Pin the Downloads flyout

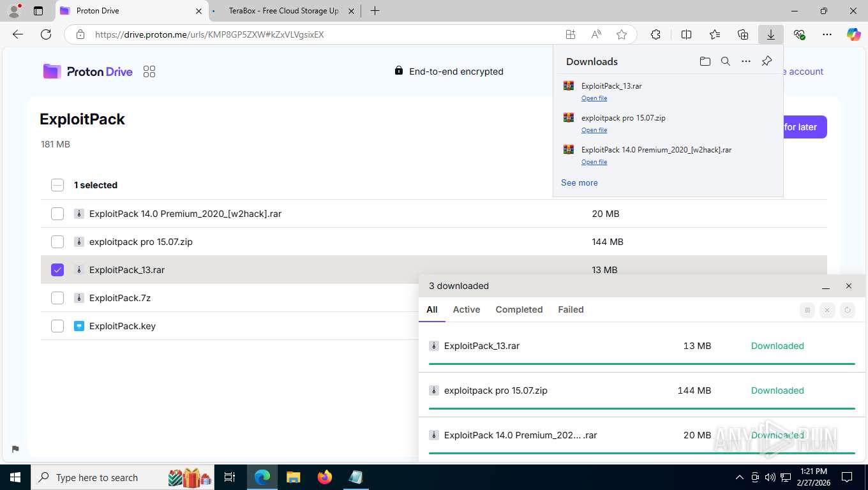pos(767,61)
